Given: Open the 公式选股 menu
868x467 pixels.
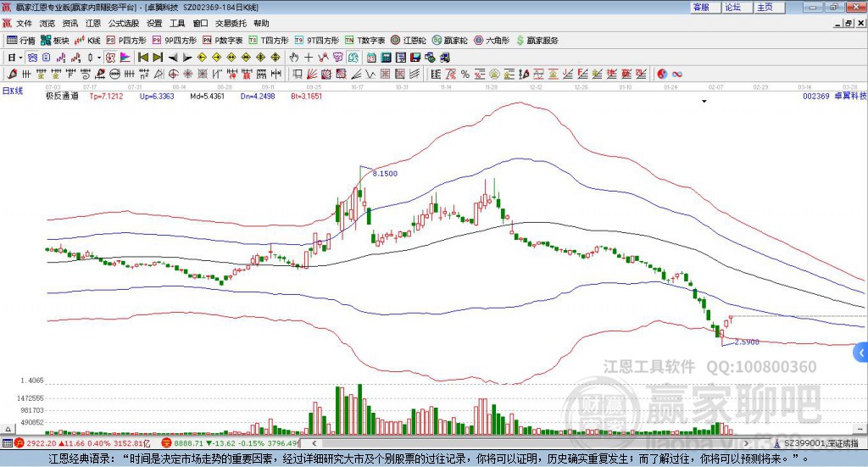Looking at the screenshot, I should pos(124,23).
